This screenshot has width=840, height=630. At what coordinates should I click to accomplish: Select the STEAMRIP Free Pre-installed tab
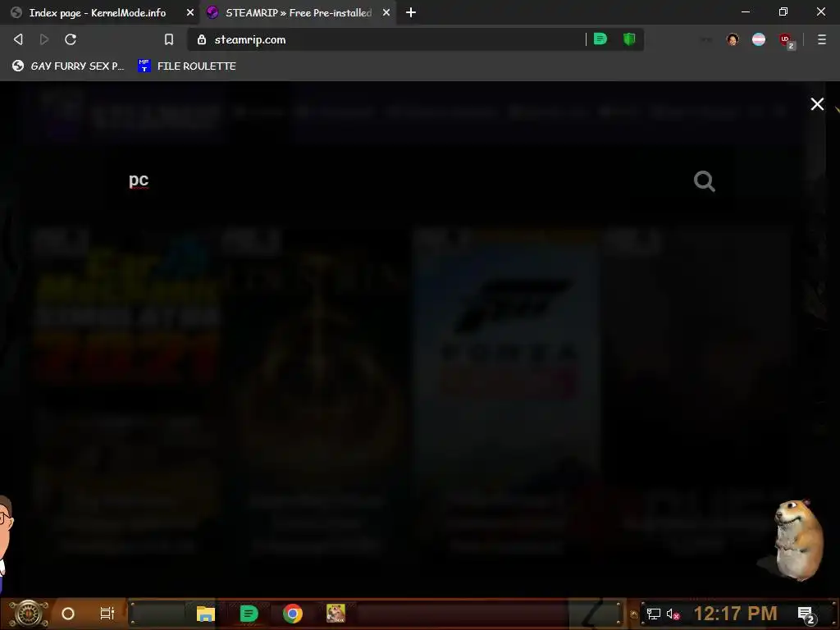pyautogui.click(x=298, y=12)
